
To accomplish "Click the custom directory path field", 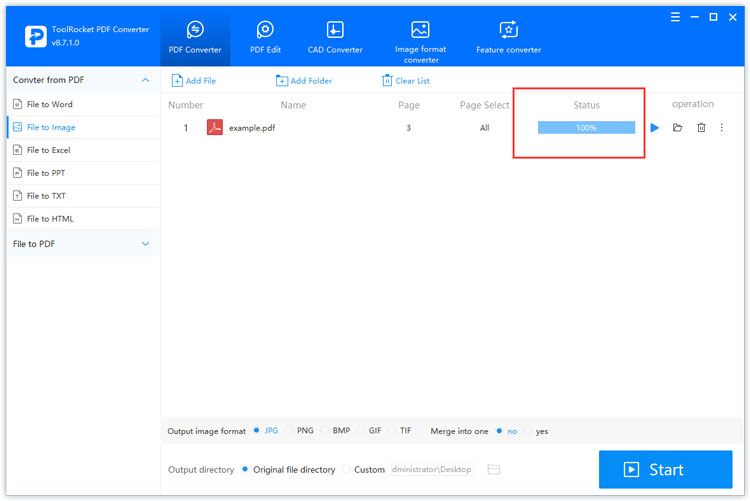I will [432, 469].
